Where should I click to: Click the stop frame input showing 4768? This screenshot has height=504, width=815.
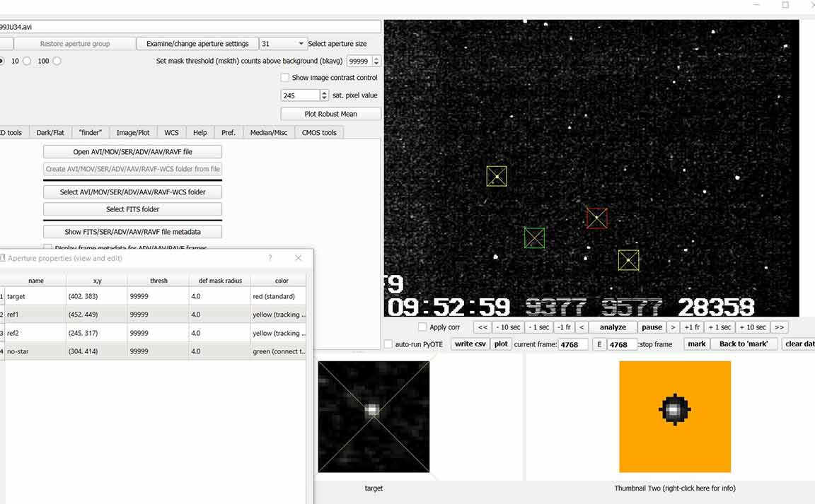pos(622,344)
